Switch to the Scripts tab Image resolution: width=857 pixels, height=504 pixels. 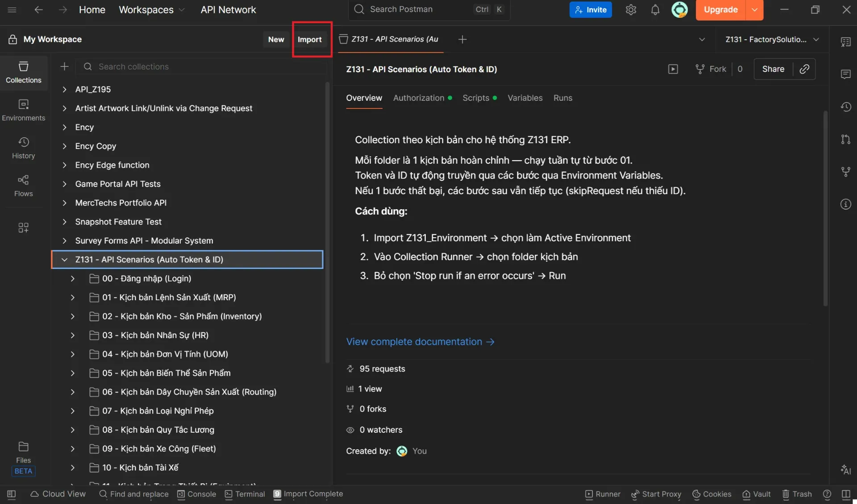click(x=479, y=98)
